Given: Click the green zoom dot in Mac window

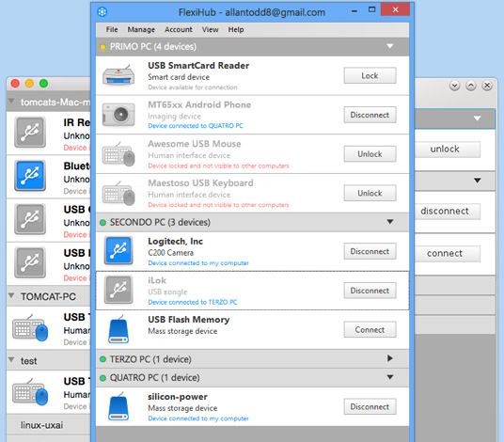Looking at the screenshot, I should click(43, 84).
